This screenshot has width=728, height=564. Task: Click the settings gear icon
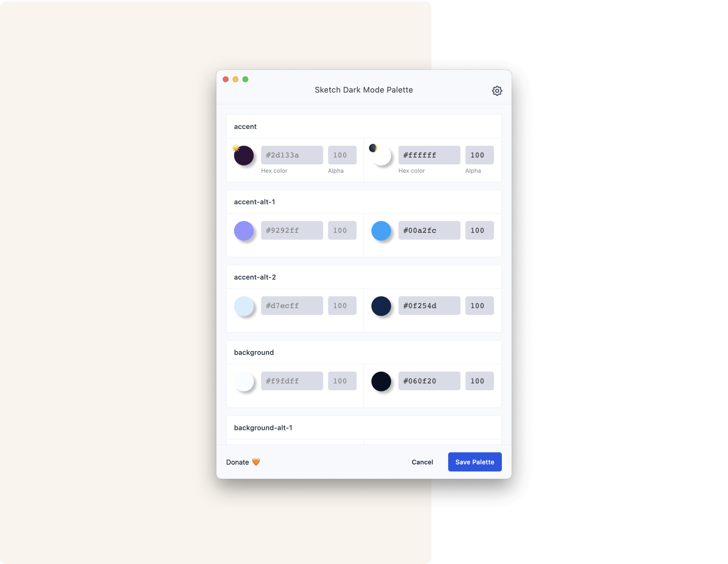click(496, 90)
